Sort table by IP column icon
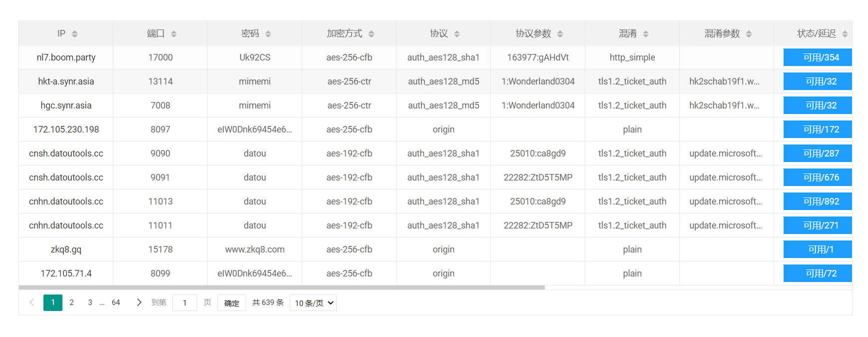 click(74, 34)
